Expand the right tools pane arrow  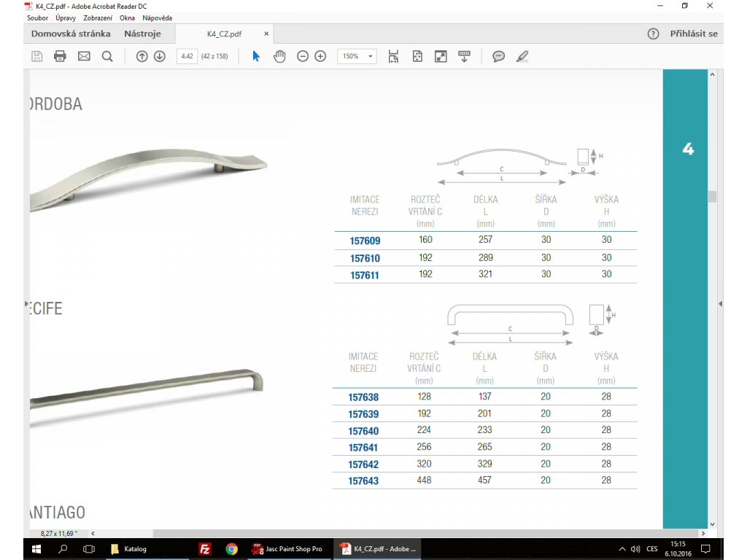pyautogui.click(x=721, y=303)
